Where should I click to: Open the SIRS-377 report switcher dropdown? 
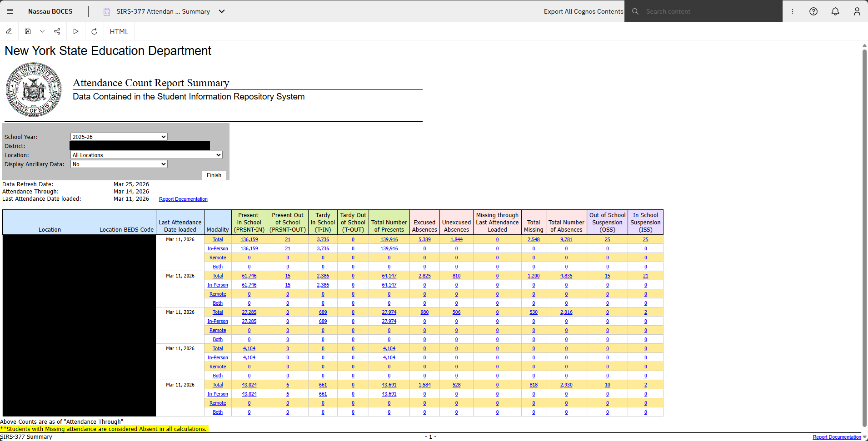[222, 11]
